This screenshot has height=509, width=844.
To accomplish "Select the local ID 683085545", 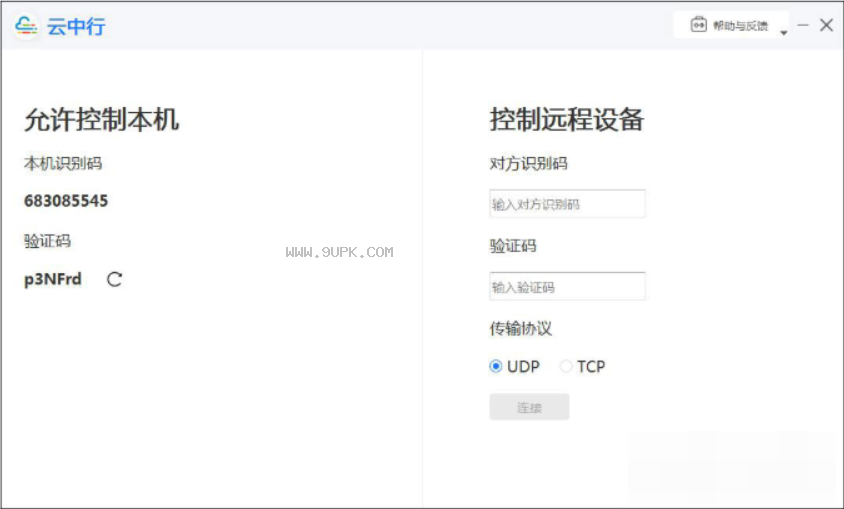I will 66,201.
